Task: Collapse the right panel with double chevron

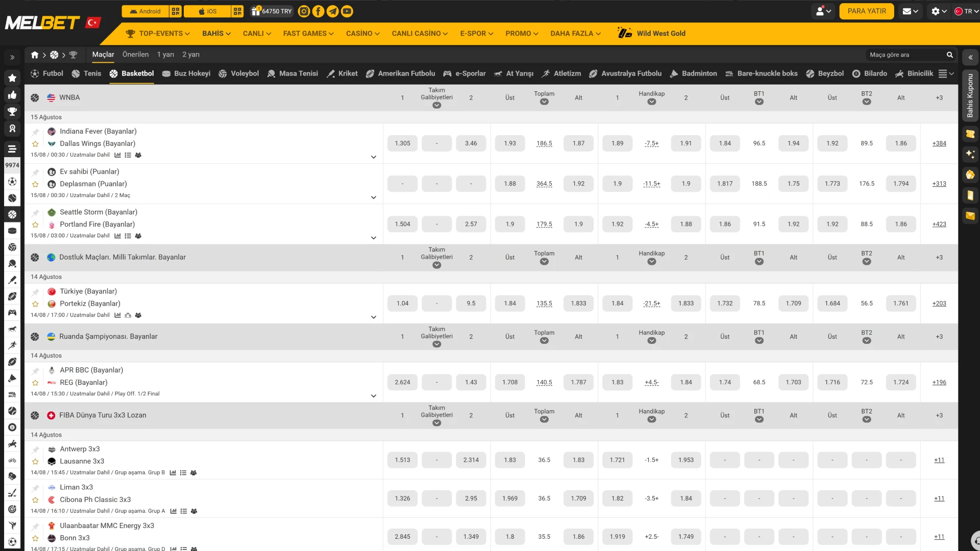Action: tap(970, 57)
